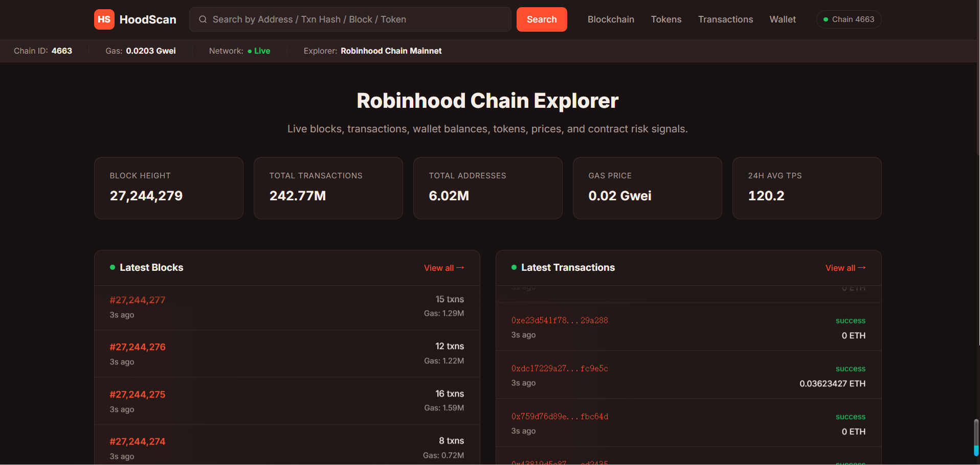980x465 pixels.
Task: Open block #27,244,274
Action: [138, 441]
